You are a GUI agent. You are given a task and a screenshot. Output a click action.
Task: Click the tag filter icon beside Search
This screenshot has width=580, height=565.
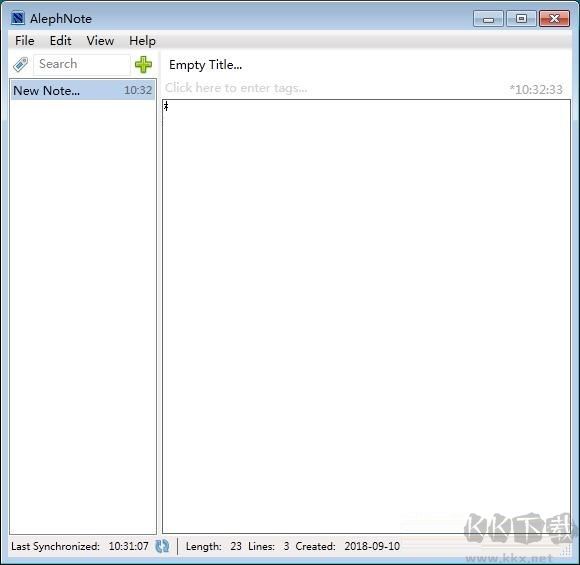click(x=20, y=64)
